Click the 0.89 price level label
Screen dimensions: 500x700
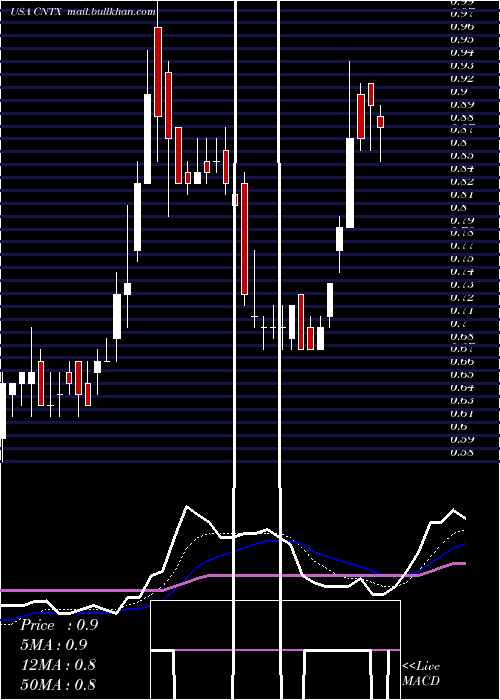click(x=461, y=104)
